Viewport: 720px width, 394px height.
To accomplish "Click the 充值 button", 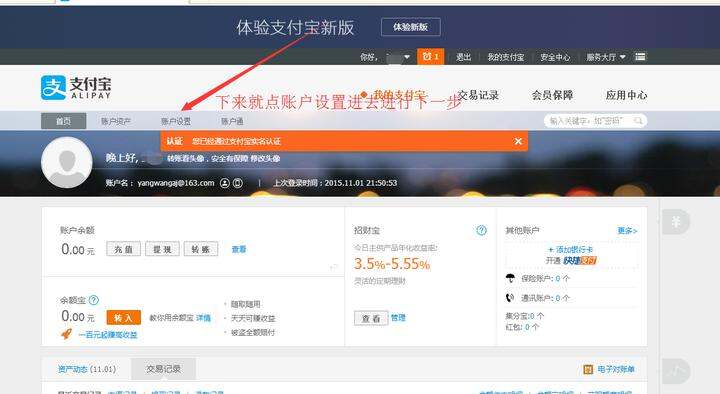I will [124, 249].
